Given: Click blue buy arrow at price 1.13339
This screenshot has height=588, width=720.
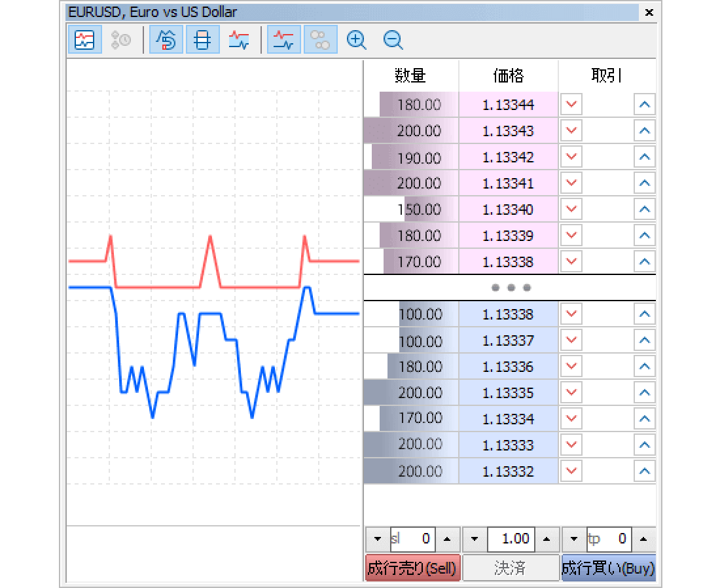Looking at the screenshot, I should tap(645, 235).
